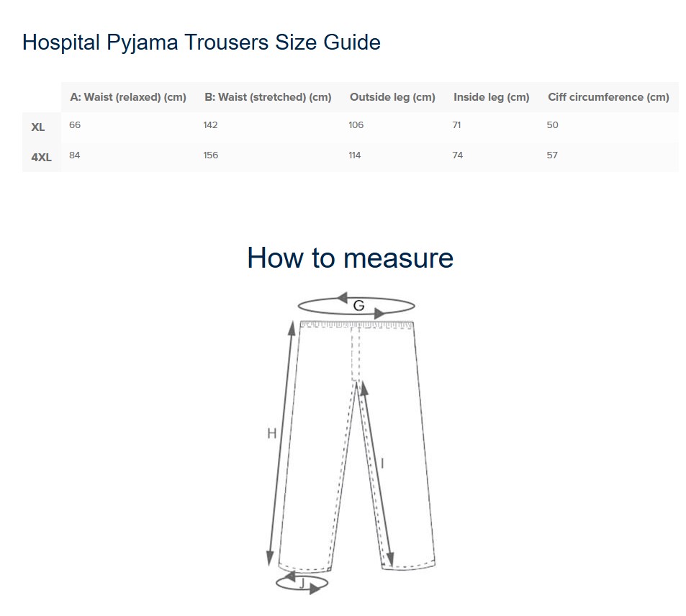
Task: Click the 4XL inside leg value 74
Action: (x=458, y=155)
